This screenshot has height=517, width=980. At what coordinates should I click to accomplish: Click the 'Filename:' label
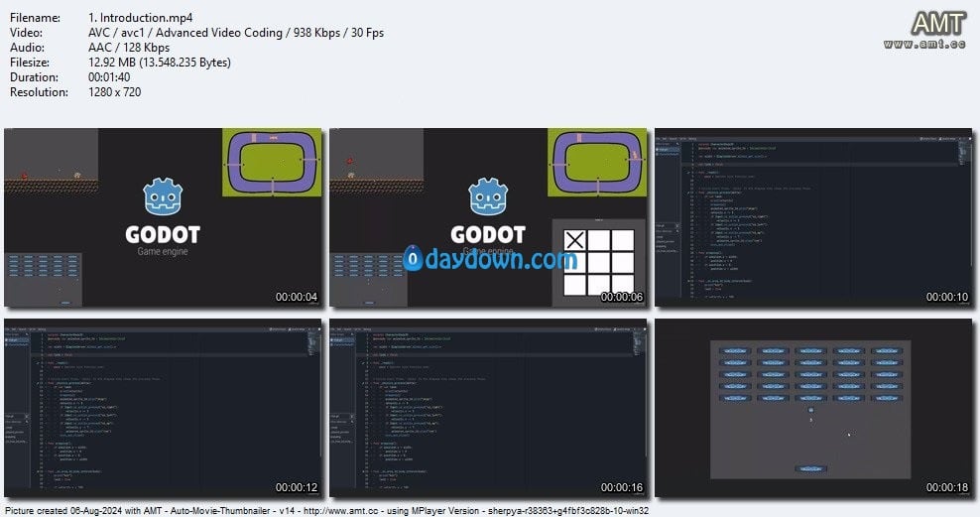[35, 18]
